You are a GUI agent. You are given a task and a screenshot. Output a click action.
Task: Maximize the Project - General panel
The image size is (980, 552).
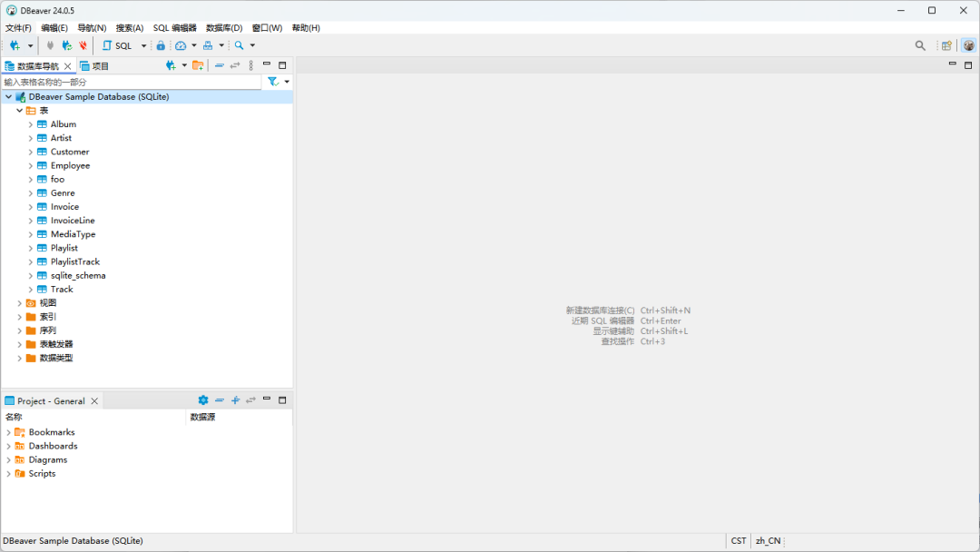(x=282, y=400)
